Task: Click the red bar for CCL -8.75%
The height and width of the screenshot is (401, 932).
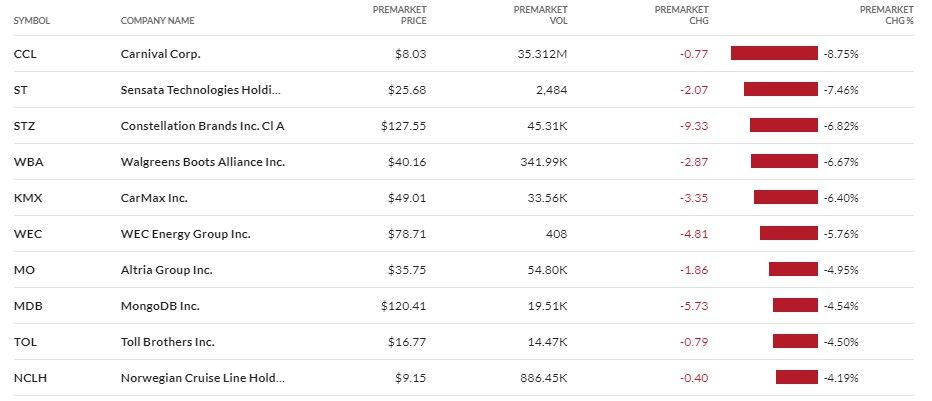Action: pos(774,54)
